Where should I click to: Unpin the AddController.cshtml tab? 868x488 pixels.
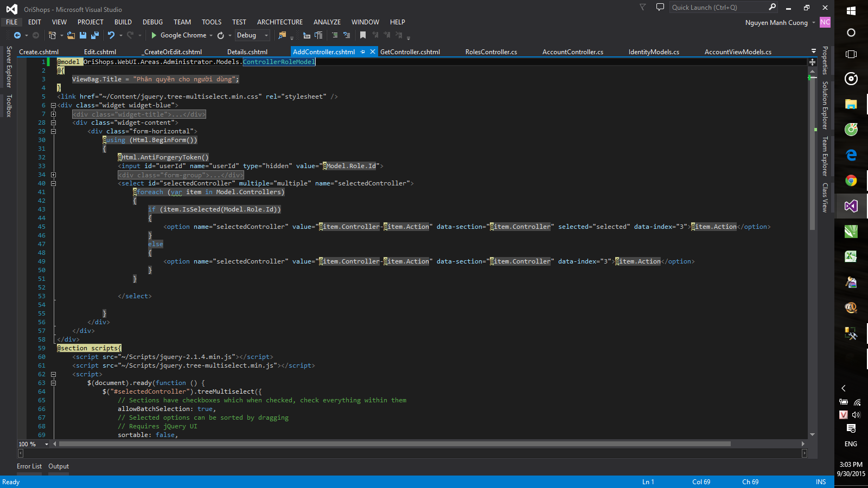click(x=362, y=52)
